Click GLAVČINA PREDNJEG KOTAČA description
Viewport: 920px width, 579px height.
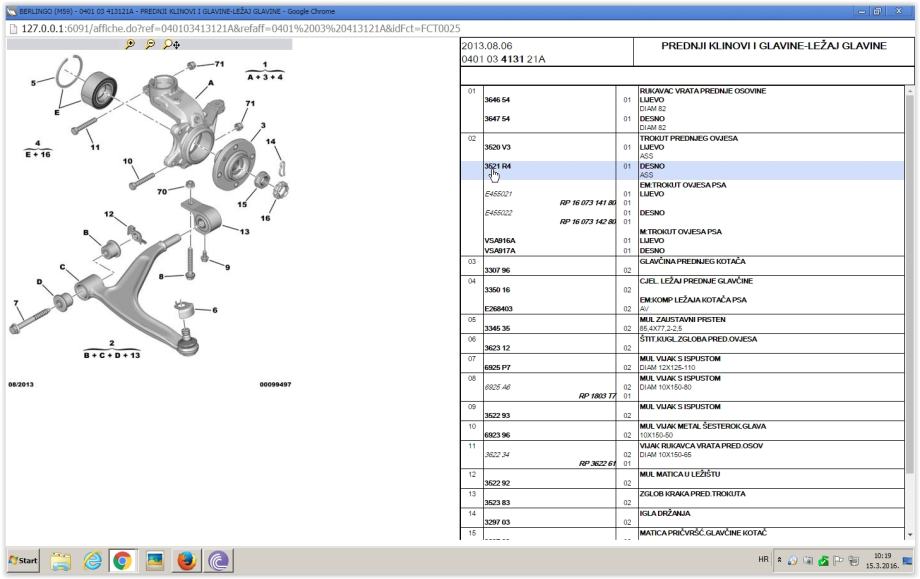(692, 262)
